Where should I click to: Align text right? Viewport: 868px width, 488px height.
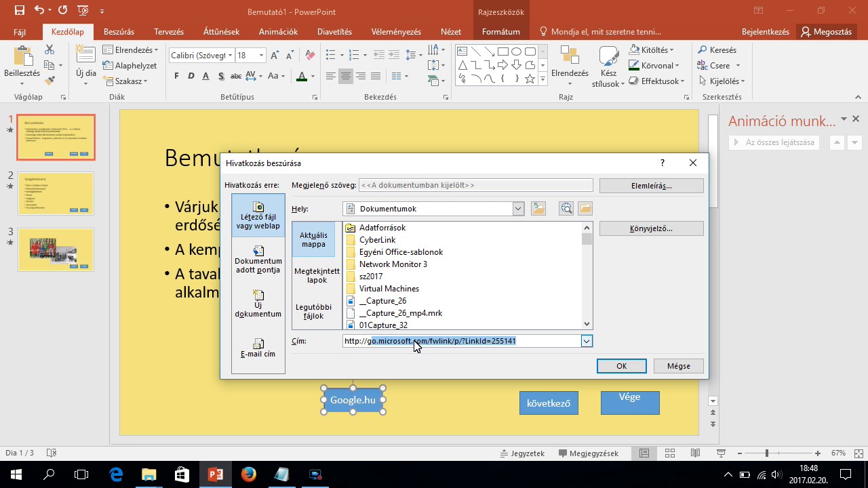click(361, 76)
